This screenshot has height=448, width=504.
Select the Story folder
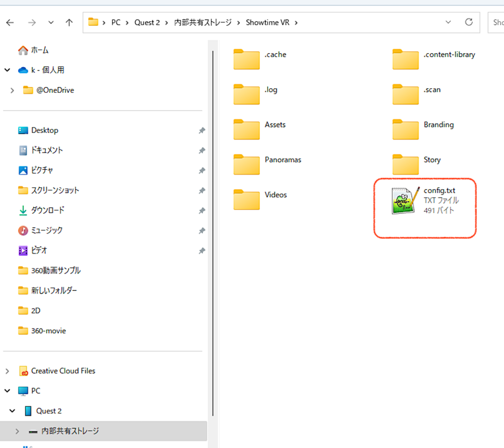point(416,164)
